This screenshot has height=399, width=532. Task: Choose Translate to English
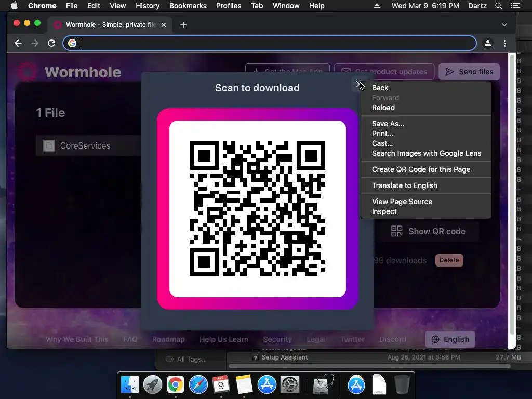point(404,185)
